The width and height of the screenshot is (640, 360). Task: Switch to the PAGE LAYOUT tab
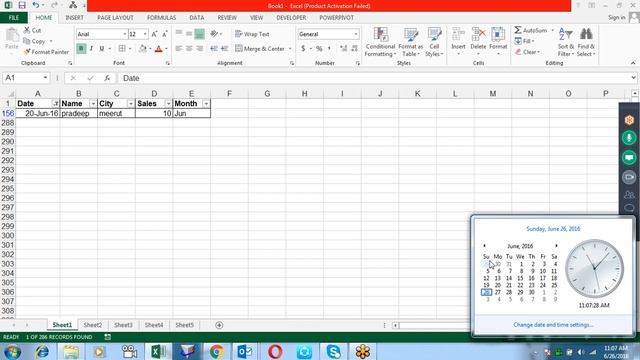[x=115, y=18]
